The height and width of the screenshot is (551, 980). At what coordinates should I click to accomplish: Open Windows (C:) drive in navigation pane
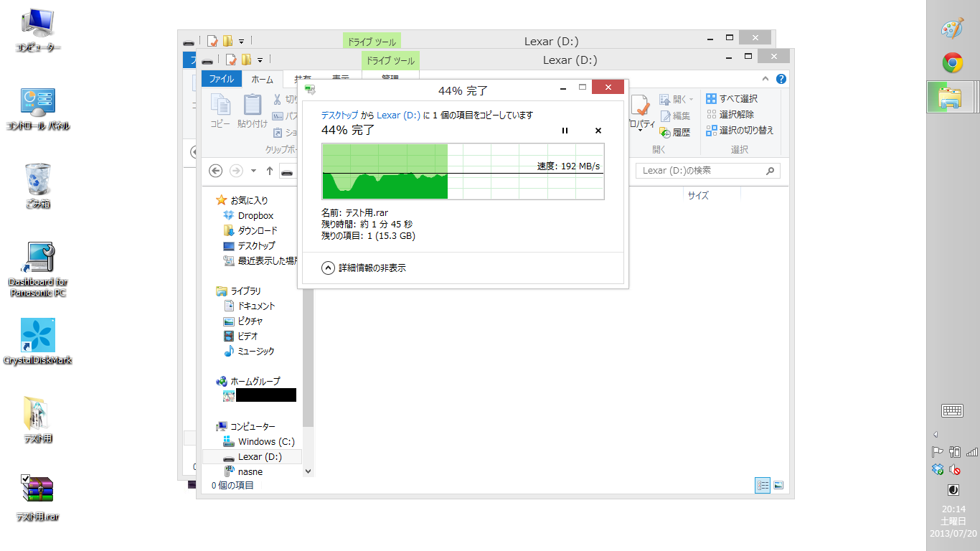pos(259,441)
